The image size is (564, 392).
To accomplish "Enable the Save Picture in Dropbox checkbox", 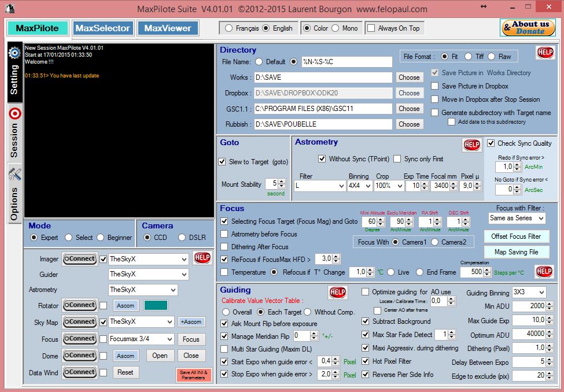I will coord(434,86).
